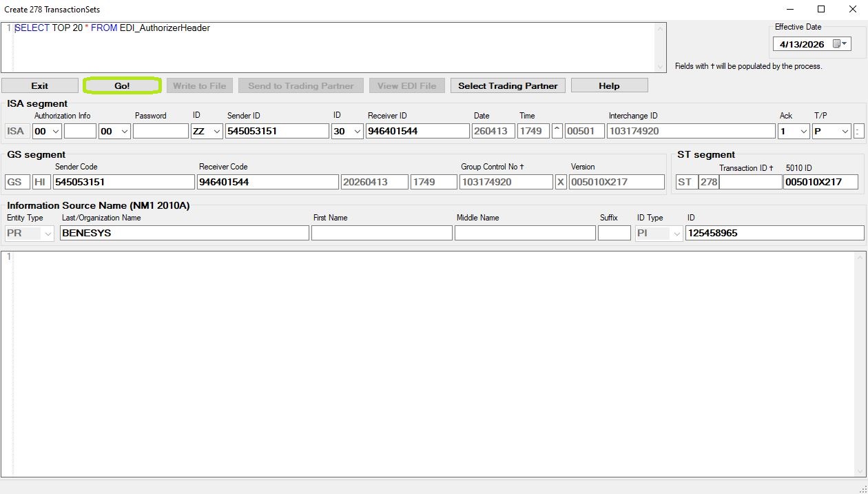Image resolution: width=868 pixels, height=494 pixels.
Task: Click the Middle Name field
Action: pos(525,233)
